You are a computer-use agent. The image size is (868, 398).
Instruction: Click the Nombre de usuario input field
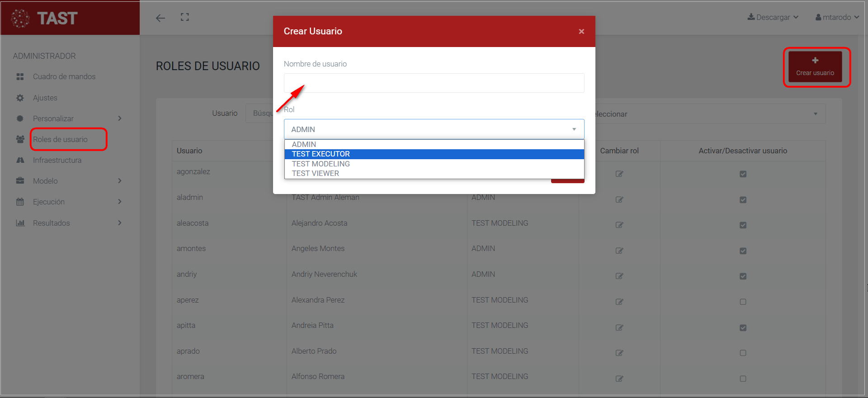tap(434, 83)
